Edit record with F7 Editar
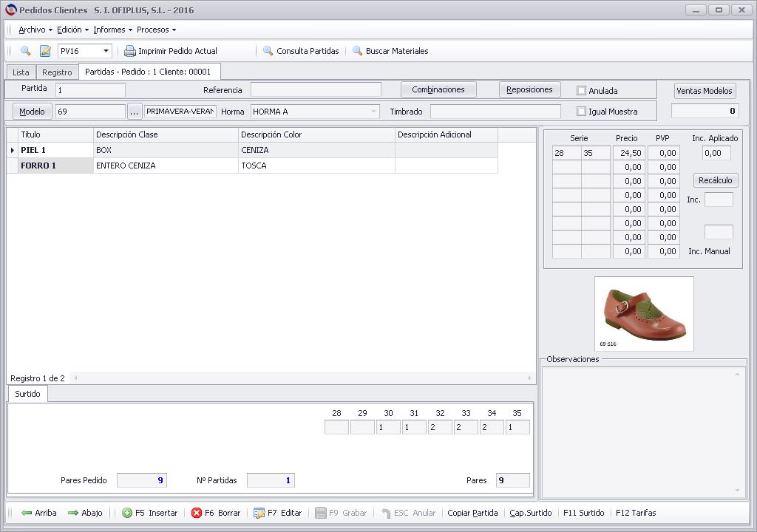This screenshot has width=757, height=532. point(278,513)
